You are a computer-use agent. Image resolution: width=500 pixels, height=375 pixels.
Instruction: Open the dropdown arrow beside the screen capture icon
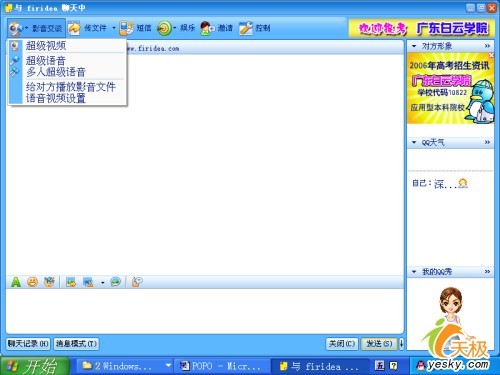(x=103, y=283)
